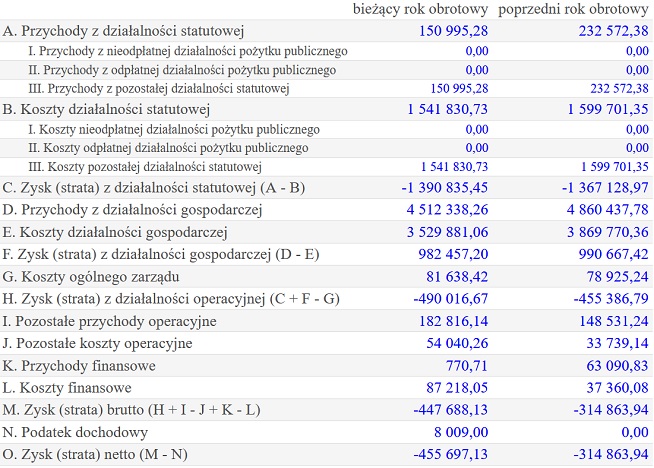Click -314 863,94 in row M
The height and width of the screenshot is (468, 654).
point(611,410)
